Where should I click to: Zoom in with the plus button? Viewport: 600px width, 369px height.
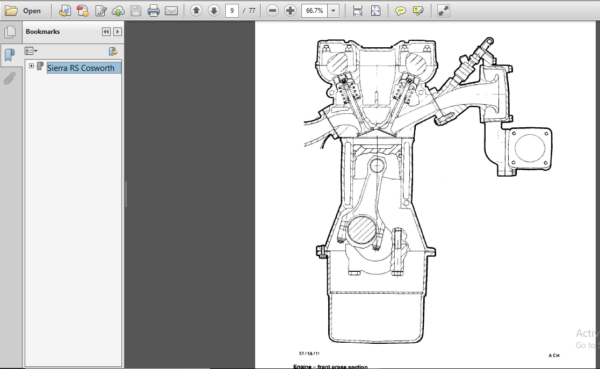(x=290, y=11)
